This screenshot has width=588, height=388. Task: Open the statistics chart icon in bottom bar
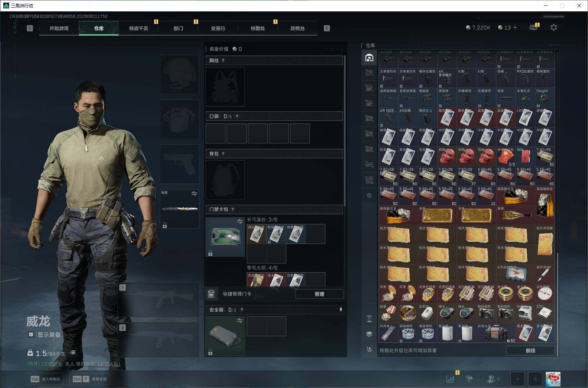(x=450, y=379)
